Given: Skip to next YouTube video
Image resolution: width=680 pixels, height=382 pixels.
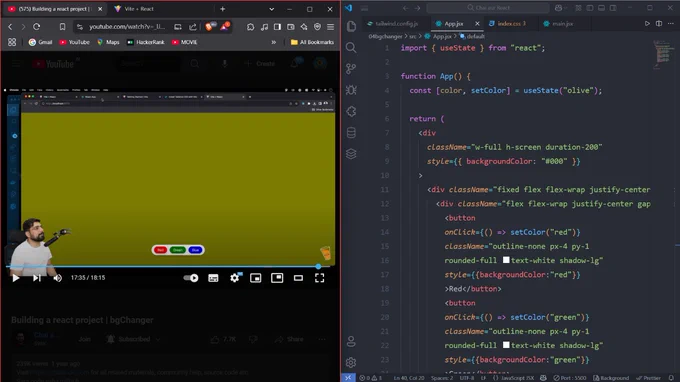Looking at the screenshot, I should (37, 278).
